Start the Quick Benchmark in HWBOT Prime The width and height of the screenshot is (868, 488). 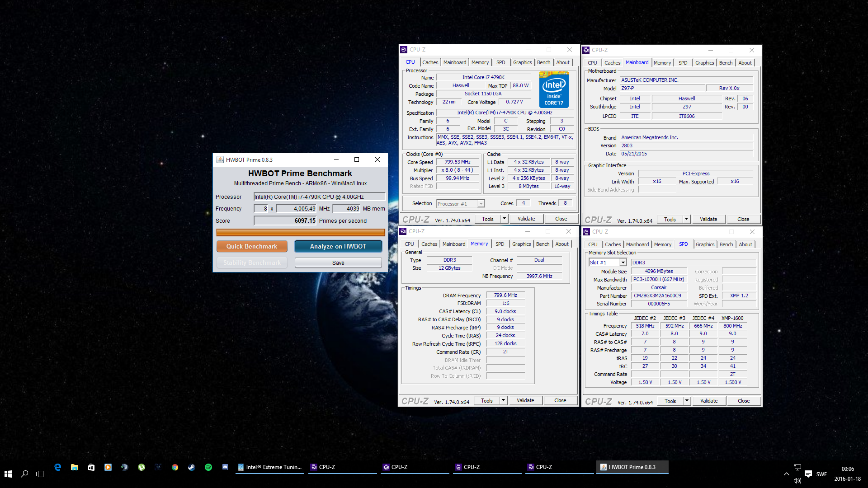pos(252,246)
